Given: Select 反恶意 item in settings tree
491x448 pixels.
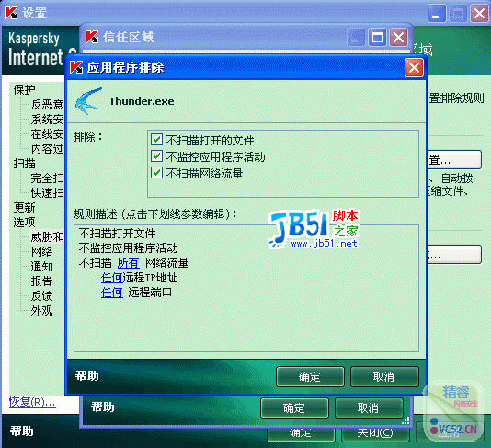Looking at the screenshot, I should (x=47, y=105).
